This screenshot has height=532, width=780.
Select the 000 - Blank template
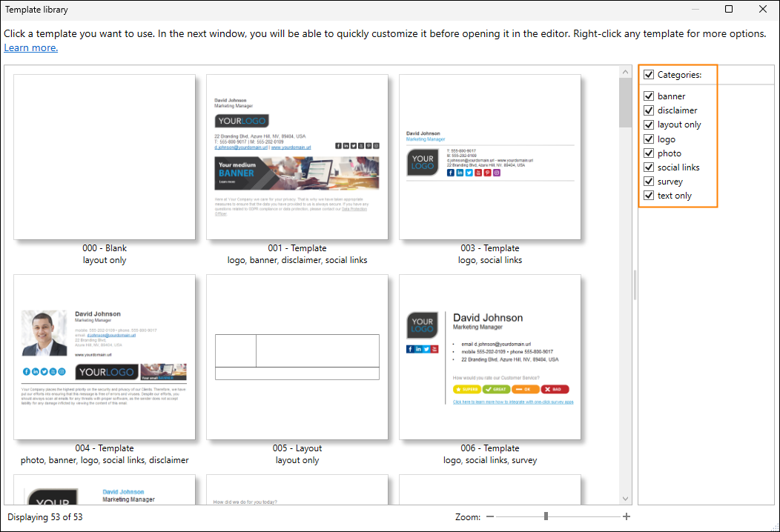point(105,157)
